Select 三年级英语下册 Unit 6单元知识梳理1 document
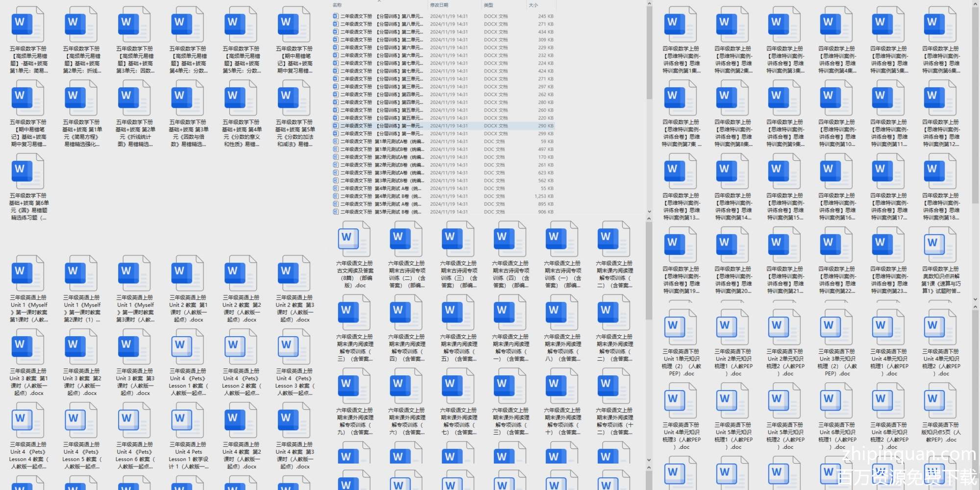This screenshot has height=490, width=980. click(836, 401)
